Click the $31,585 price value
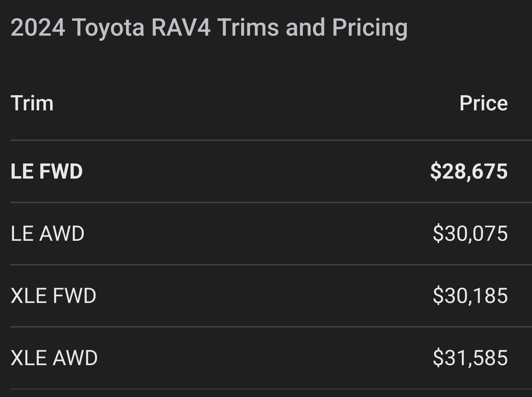This screenshot has height=397, width=532. click(x=470, y=358)
